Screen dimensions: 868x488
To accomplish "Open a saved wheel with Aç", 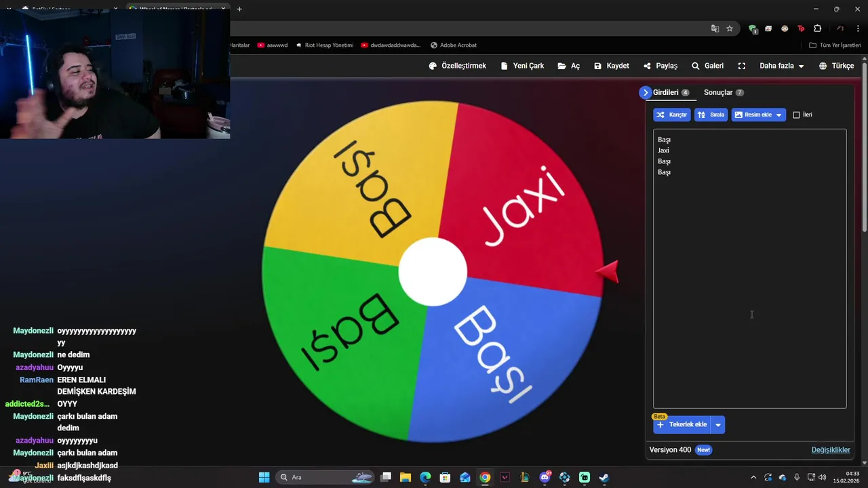I will [569, 66].
